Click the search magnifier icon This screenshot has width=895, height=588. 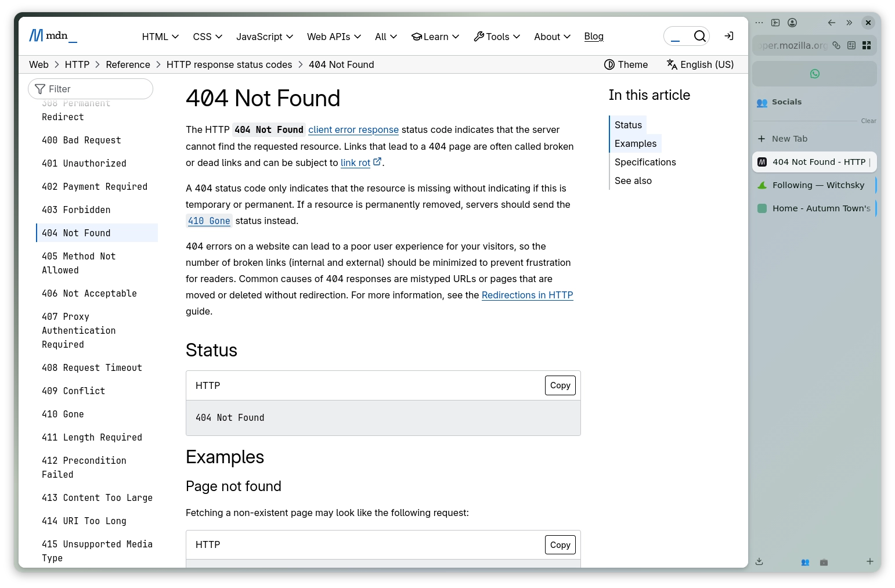pyautogui.click(x=700, y=36)
